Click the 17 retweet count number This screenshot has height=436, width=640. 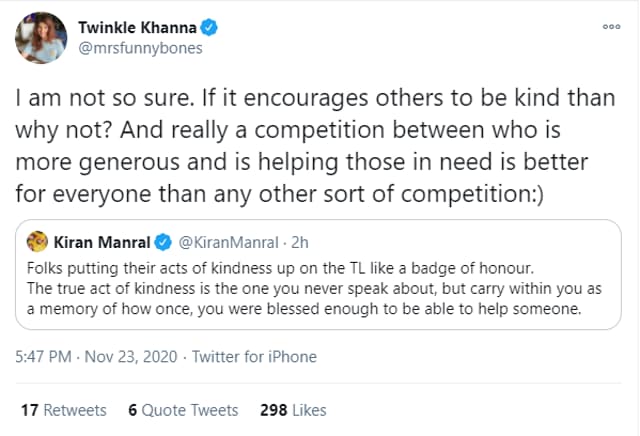[29, 410]
